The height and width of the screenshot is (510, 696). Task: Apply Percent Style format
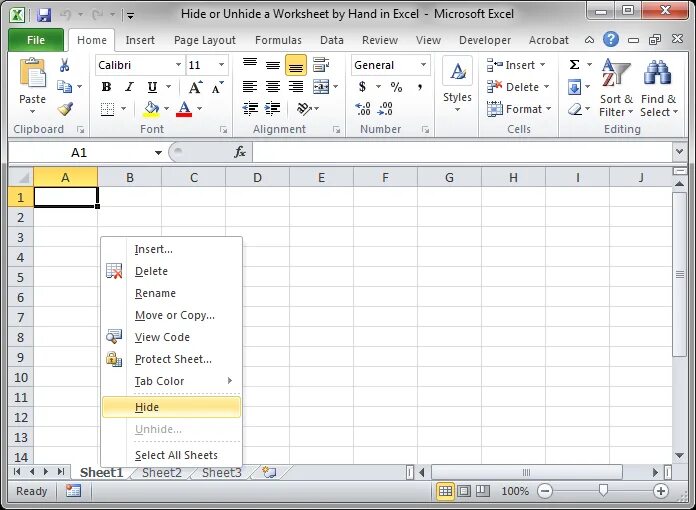[x=396, y=87]
